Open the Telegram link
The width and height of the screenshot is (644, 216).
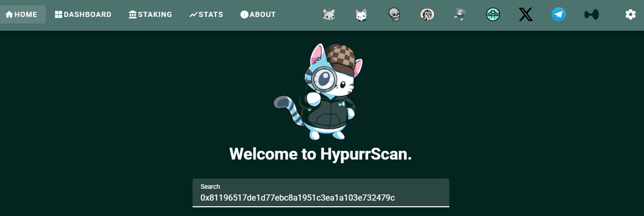pos(559,14)
